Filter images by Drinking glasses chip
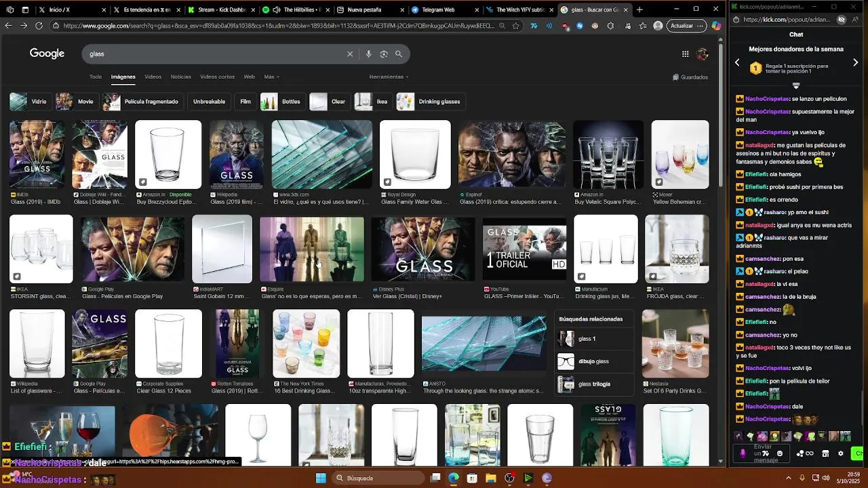The image size is (868, 488). 430,102
